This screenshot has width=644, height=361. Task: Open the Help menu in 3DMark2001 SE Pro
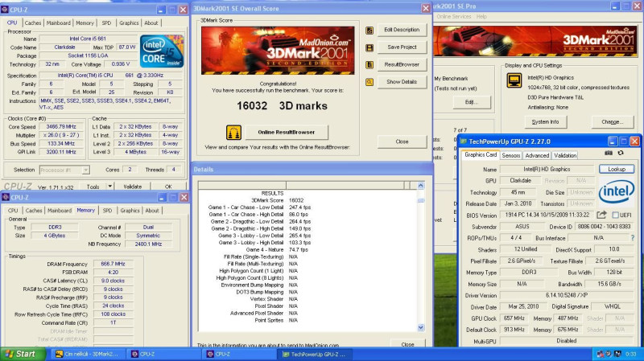pyautogui.click(x=481, y=16)
